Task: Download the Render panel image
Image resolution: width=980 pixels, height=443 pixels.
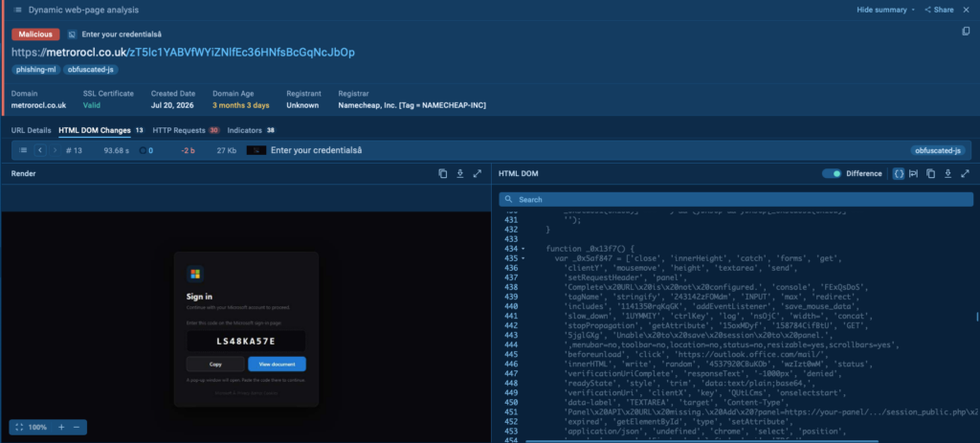Action: pyautogui.click(x=460, y=174)
